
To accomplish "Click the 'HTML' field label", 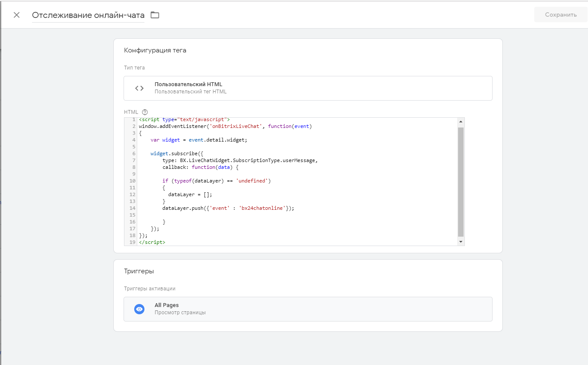I will coord(131,112).
